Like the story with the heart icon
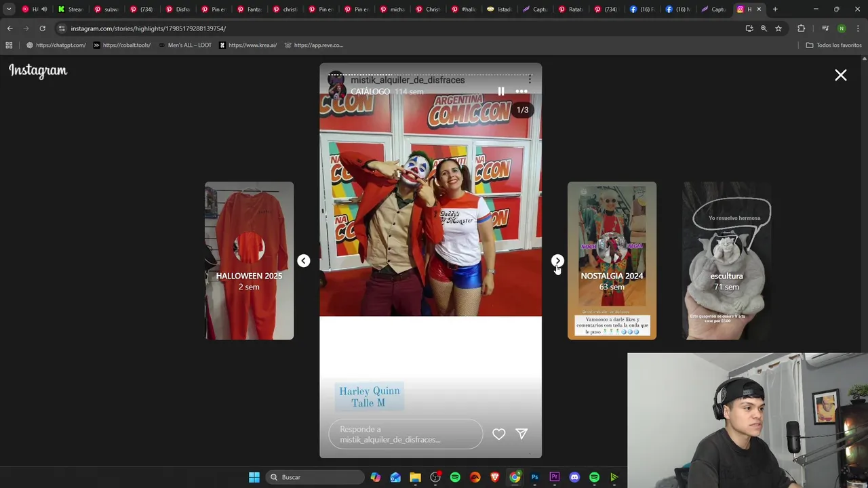The width and height of the screenshot is (868, 488). pyautogui.click(x=498, y=434)
